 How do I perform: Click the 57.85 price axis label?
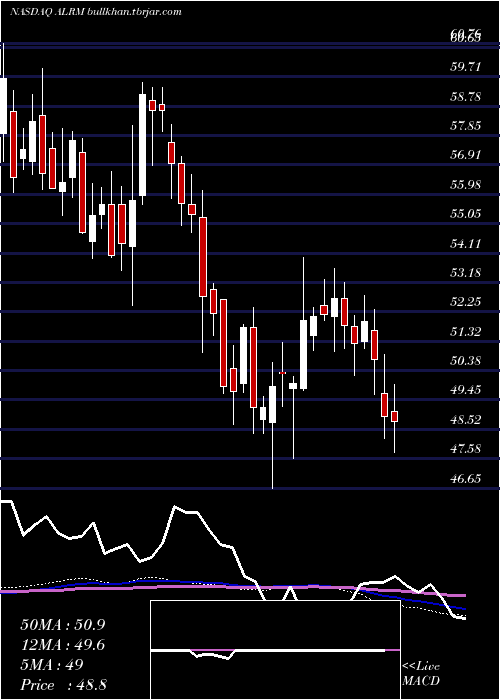[x=466, y=126]
